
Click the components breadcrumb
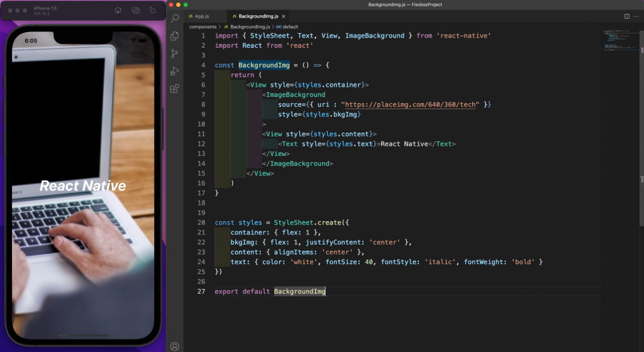click(203, 26)
